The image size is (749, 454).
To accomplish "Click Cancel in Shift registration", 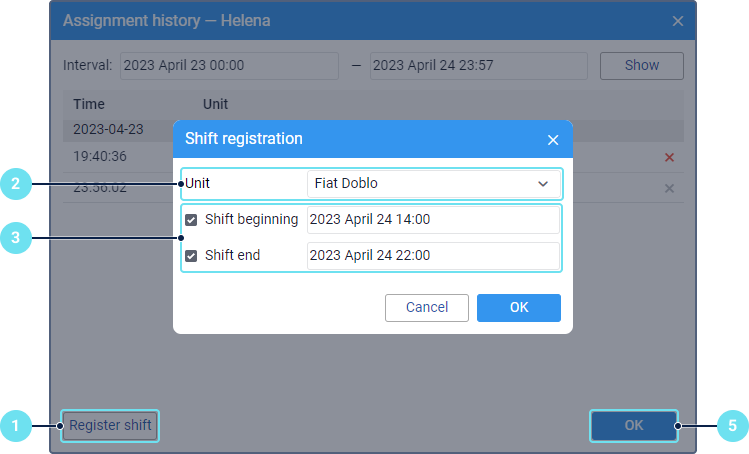I will click(427, 308).
